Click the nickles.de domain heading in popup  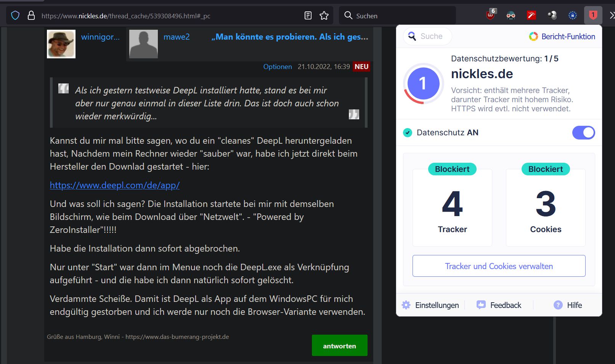pyautogui.click(x=482, y=74)
